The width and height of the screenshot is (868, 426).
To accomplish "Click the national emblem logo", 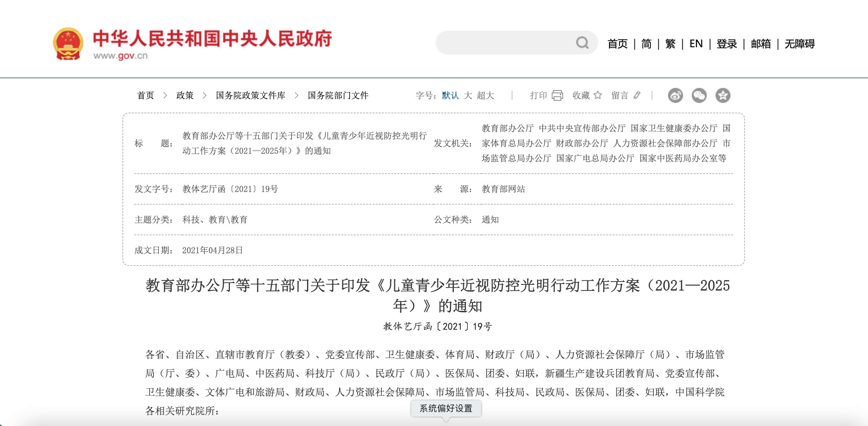I will 68,44.
